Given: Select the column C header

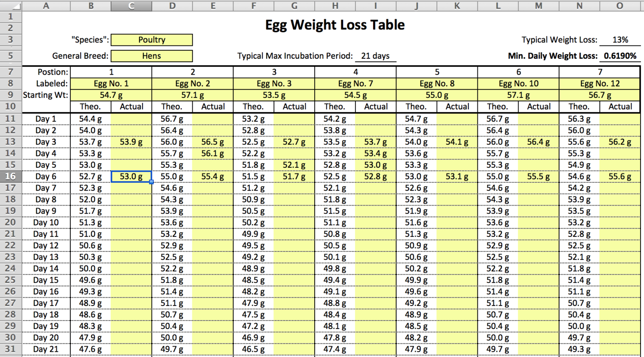Looking at the screenshot, I should (x=131, y=6).
